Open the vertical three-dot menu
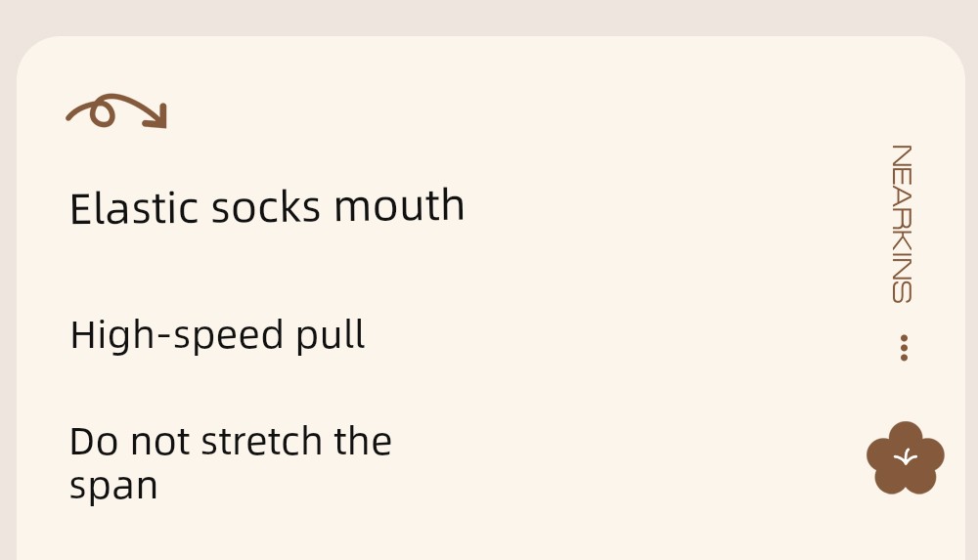The image size is (978, 560). [904, 348]
